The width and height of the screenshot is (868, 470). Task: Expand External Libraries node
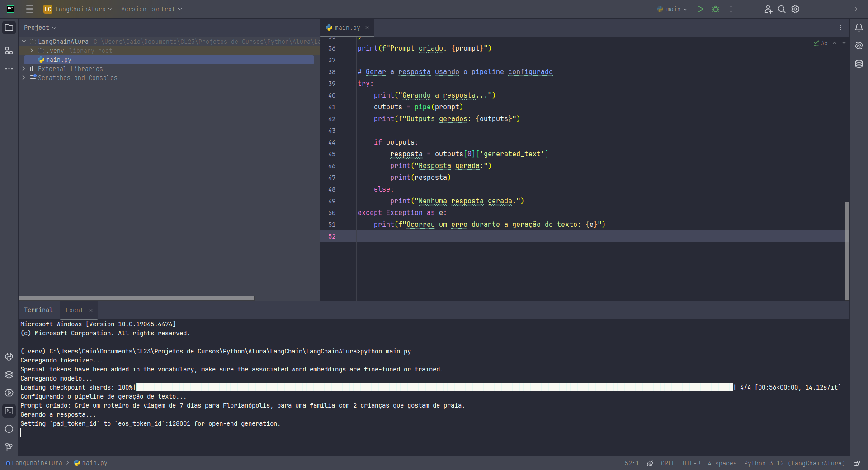pyautogui.click(x=24, y=69)
